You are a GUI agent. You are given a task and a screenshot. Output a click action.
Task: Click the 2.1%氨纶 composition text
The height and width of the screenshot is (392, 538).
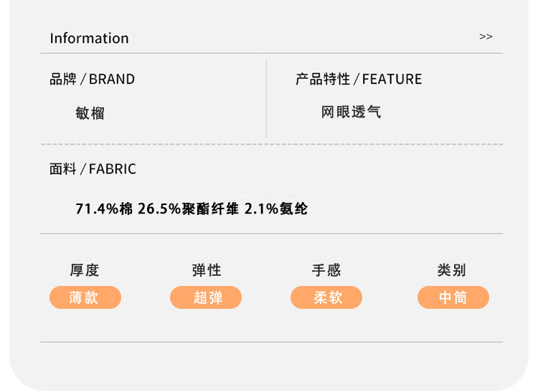coord(276,209)
